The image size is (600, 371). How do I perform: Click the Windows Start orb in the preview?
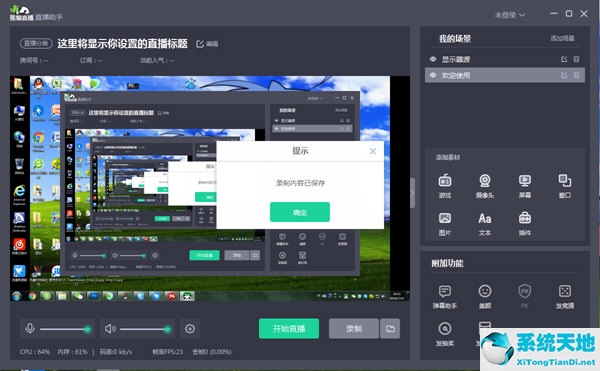16,296
